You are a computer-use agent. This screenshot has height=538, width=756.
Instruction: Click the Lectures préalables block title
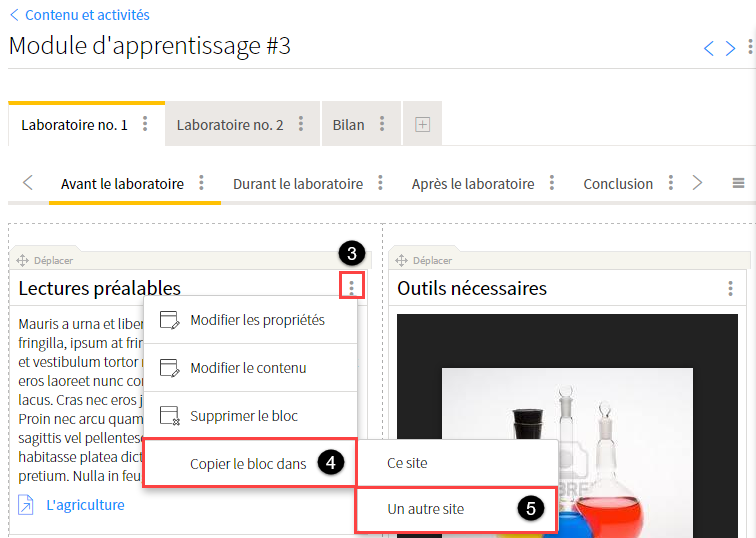99,288
